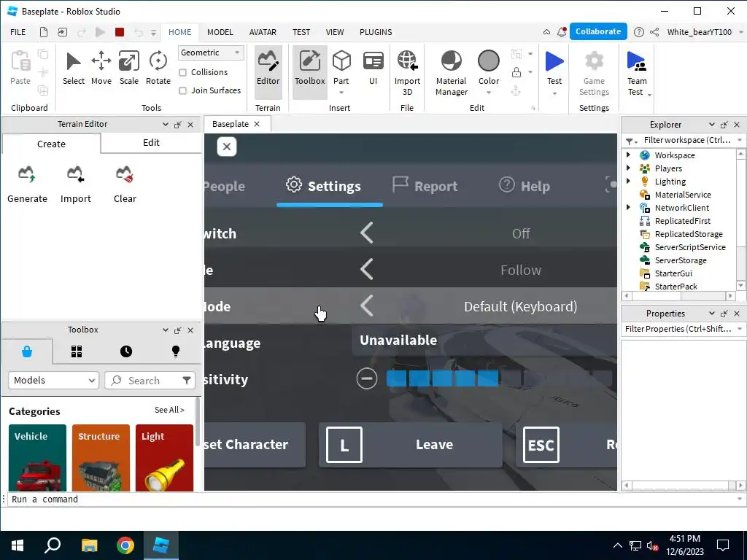
Task: Open the FILE menu
Action: click(18, 32)
